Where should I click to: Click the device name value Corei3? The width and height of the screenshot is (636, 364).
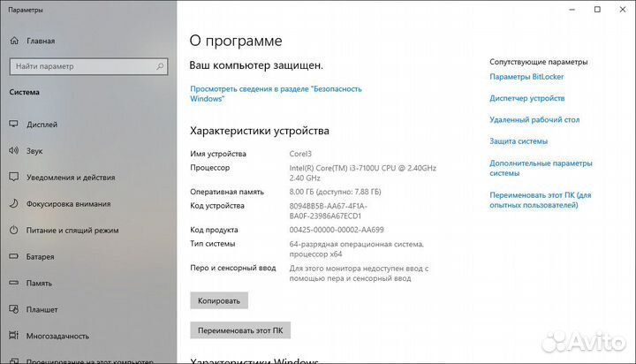pyautogui.click(x=300, y=154)
